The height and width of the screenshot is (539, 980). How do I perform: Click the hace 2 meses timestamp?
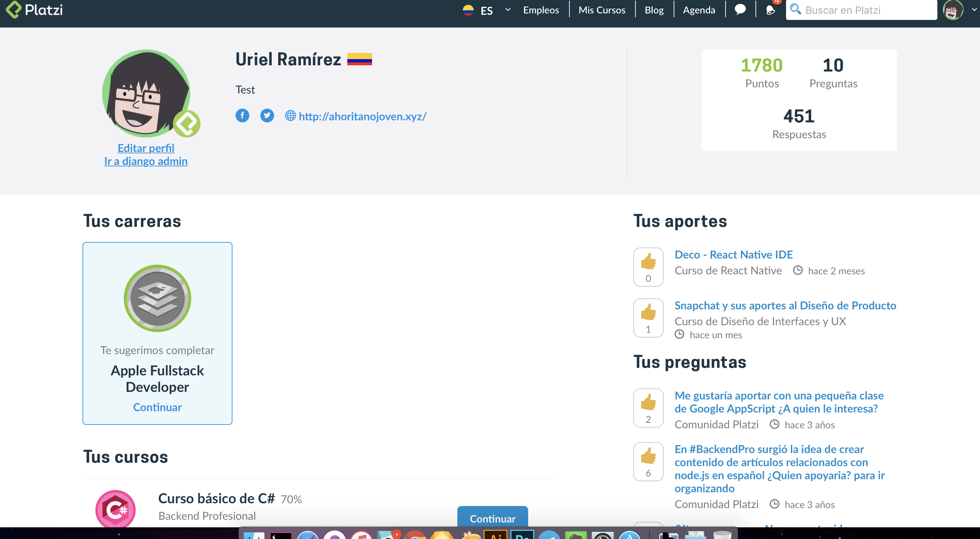836,271
